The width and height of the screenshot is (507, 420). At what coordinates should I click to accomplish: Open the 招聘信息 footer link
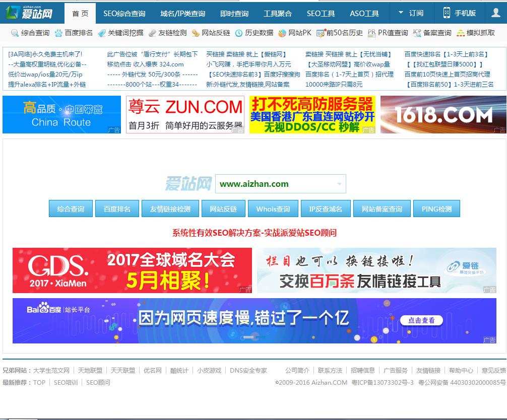[363, 370]
